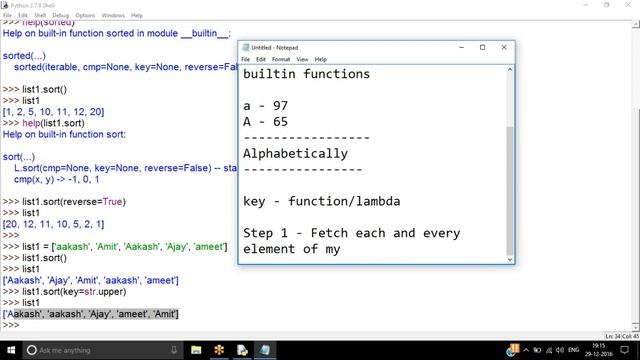Viewport: 640px width, 360px height.
Task: Maximize the Notepad window
Action: 482,47
